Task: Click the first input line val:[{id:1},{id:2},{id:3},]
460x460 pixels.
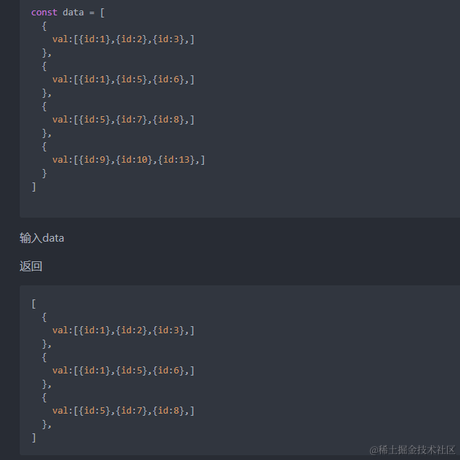Action: pyautogui.click(x=123, y=39)
